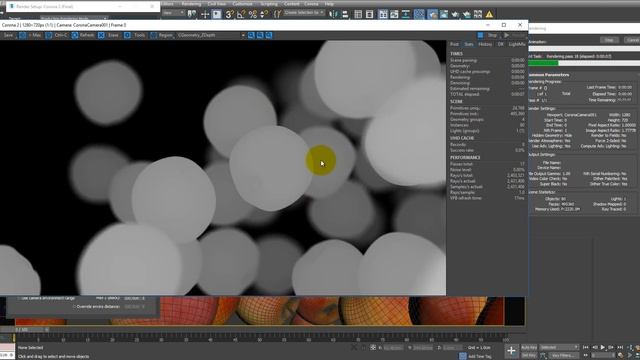
Task: Toggle the Override enviro distance checkbox
Action: coord(74,306)
